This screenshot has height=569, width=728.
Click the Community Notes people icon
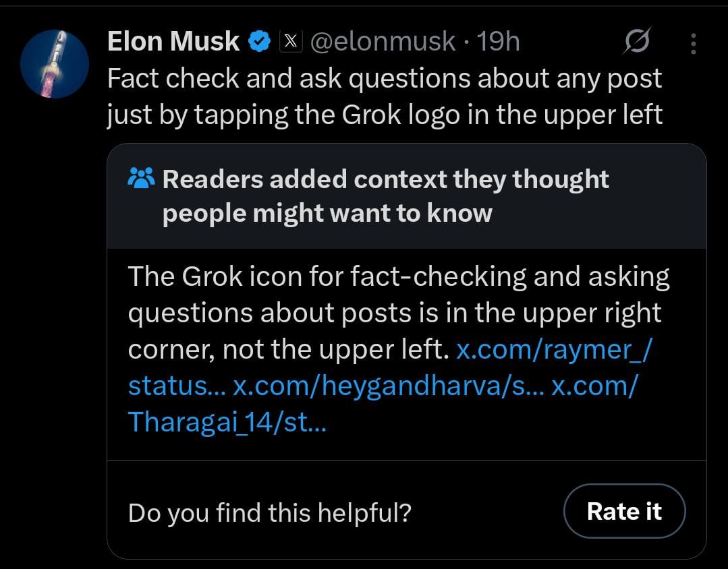click(141, 179)
